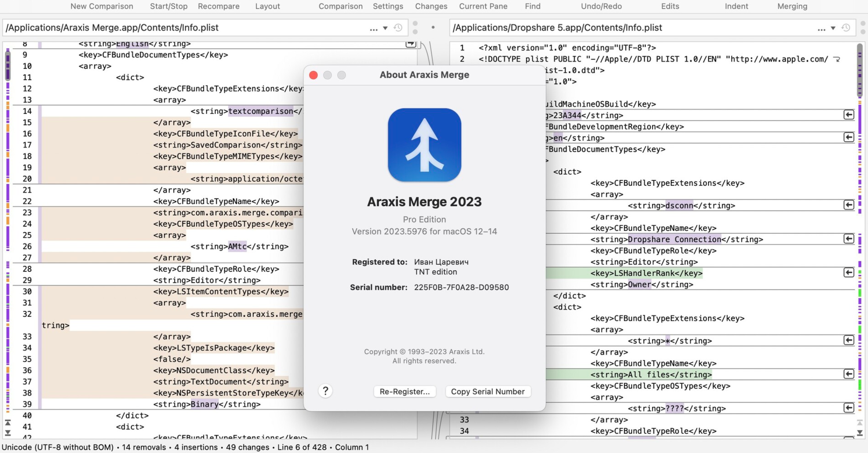Click the small center dot between file paths
The height and width of the screenshot is (453, 868).
433,27
